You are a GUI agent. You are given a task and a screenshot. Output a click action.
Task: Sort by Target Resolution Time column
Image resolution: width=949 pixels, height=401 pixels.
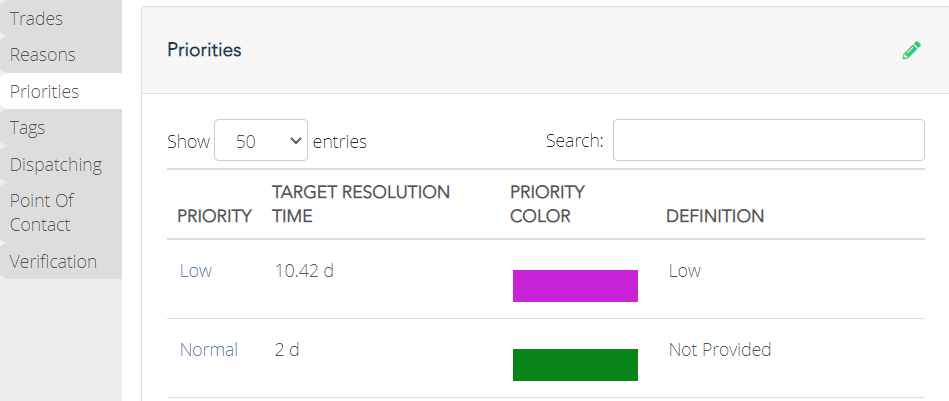click(361, 204)
